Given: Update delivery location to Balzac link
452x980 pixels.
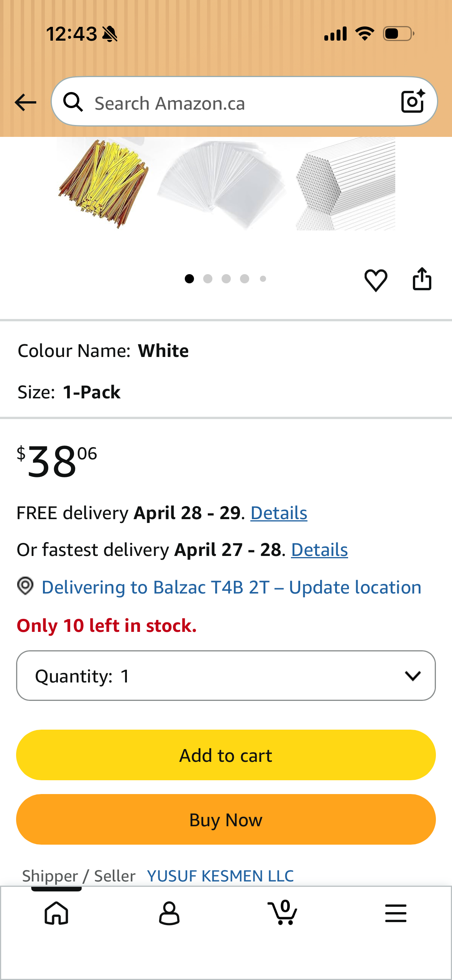Looking at the screenshot, I should click(x=232, y=587).
